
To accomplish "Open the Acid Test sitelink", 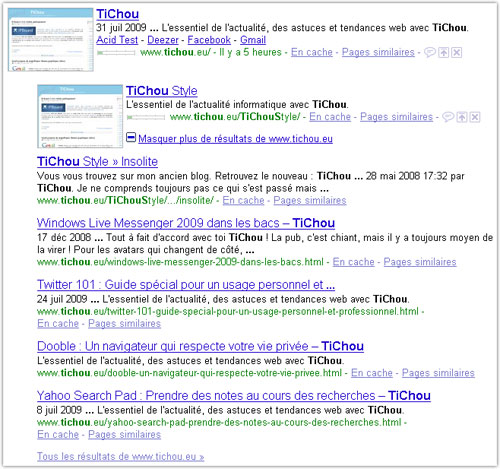I will point(117,40).
